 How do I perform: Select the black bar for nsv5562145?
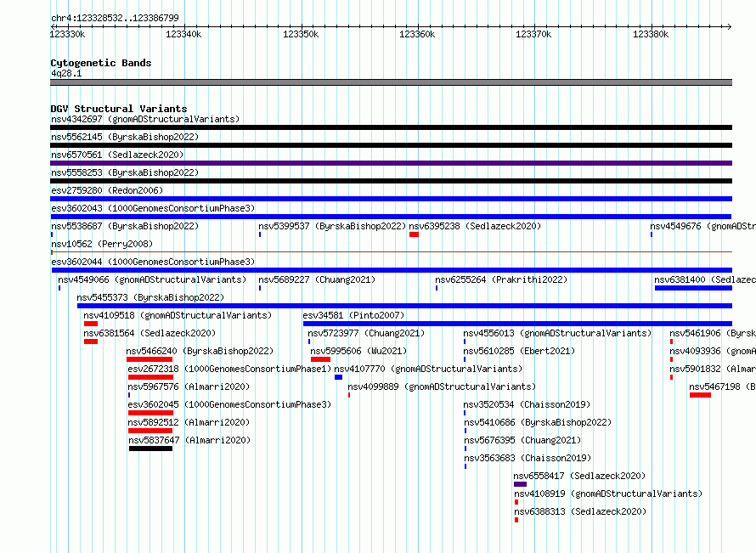coord(391,145)
